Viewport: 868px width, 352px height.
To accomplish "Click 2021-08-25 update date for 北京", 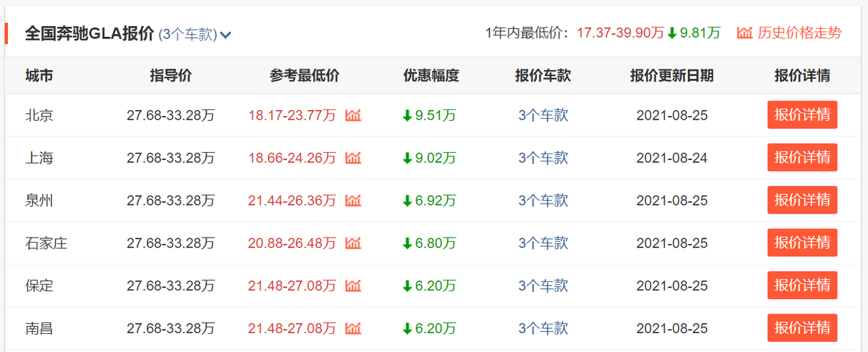I will point(672,115).
